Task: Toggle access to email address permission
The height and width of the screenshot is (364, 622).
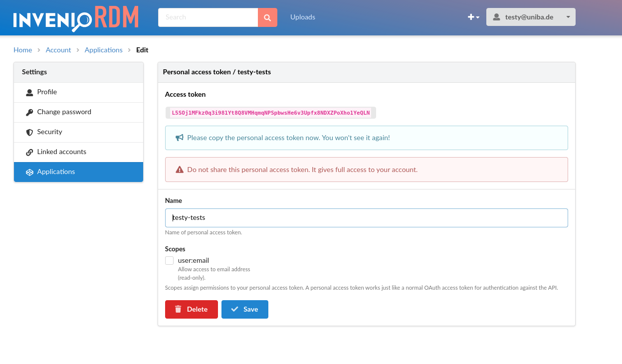Action: click(169, 260)
